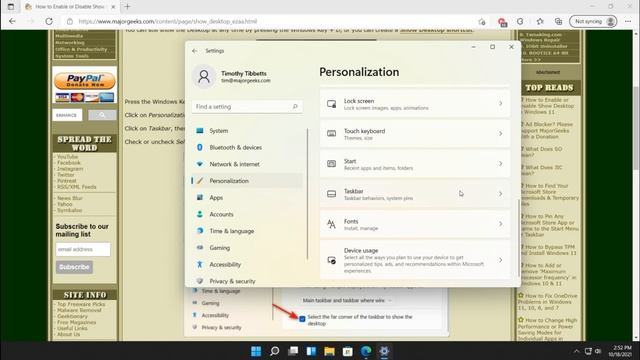Toggle 'Select the far corner of the taskbar' checkbox
640x360 pixels.
pyautogui.click(x=302, y=319)
